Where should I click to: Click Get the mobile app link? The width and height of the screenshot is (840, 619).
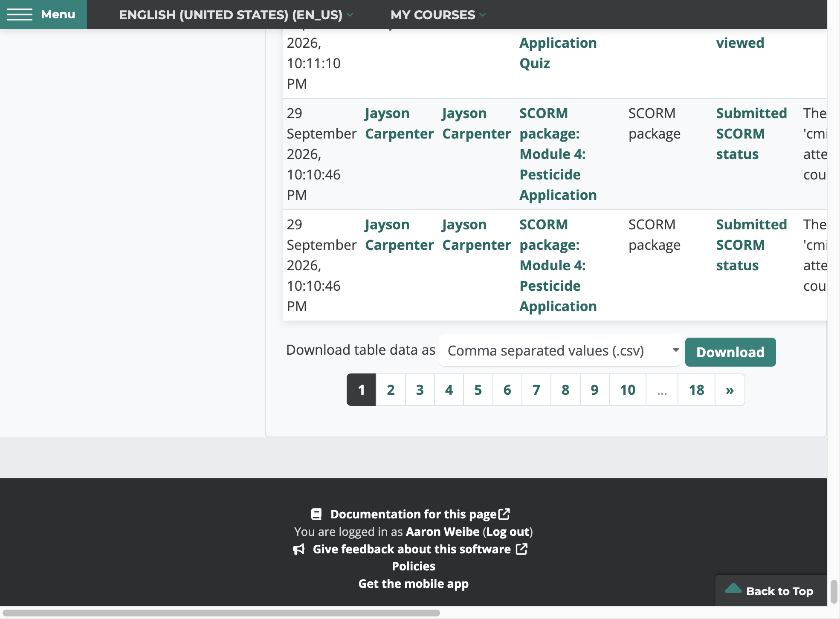[414, 584]
